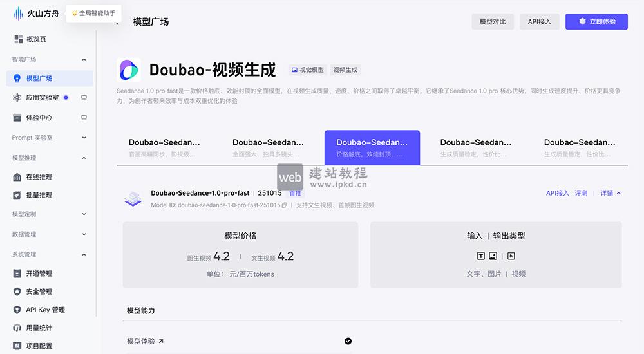Viewport: 644px width, 354px height.
Task: Open 全局智能助手 assistant popup
Action: point(93,13)
